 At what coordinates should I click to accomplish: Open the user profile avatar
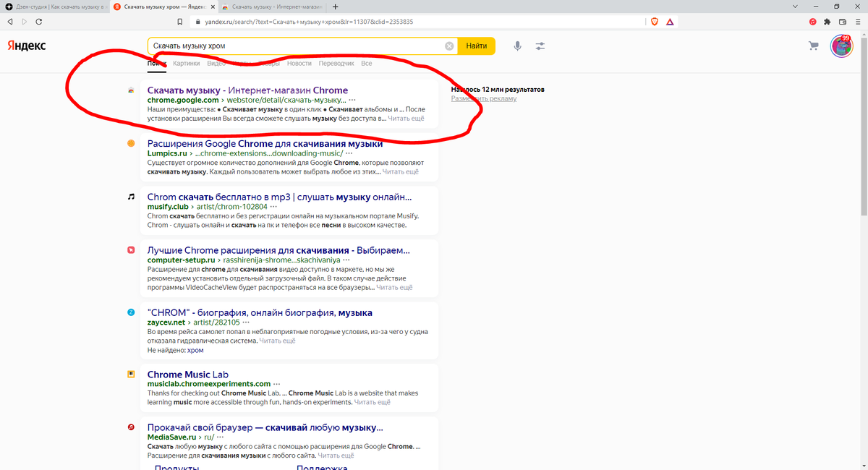click(x=841, y=46)
